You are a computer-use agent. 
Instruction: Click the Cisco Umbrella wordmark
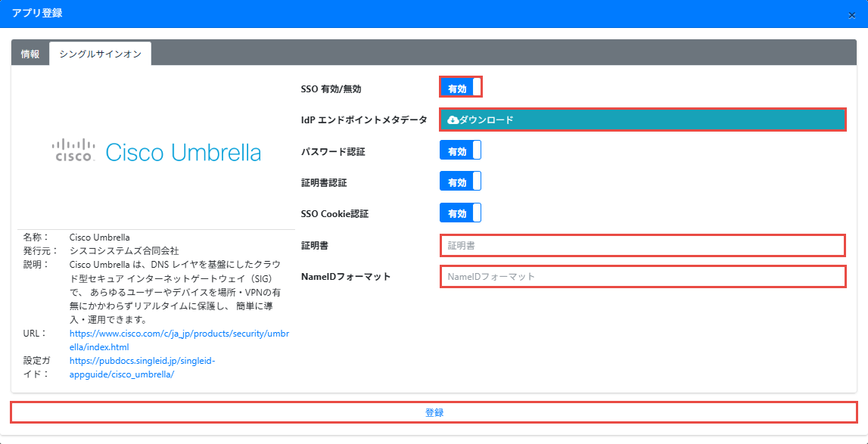click(x=183, y=153)
